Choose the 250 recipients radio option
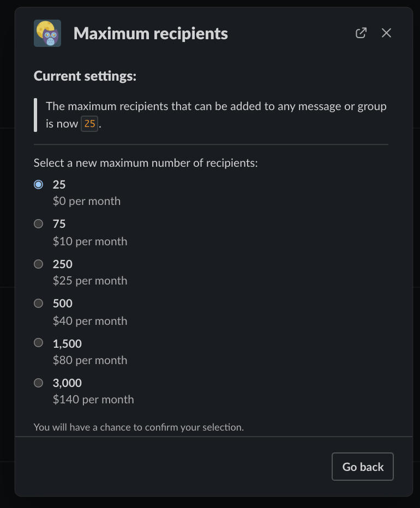Viewport: 420px width, 508px height. click(38, 264)
